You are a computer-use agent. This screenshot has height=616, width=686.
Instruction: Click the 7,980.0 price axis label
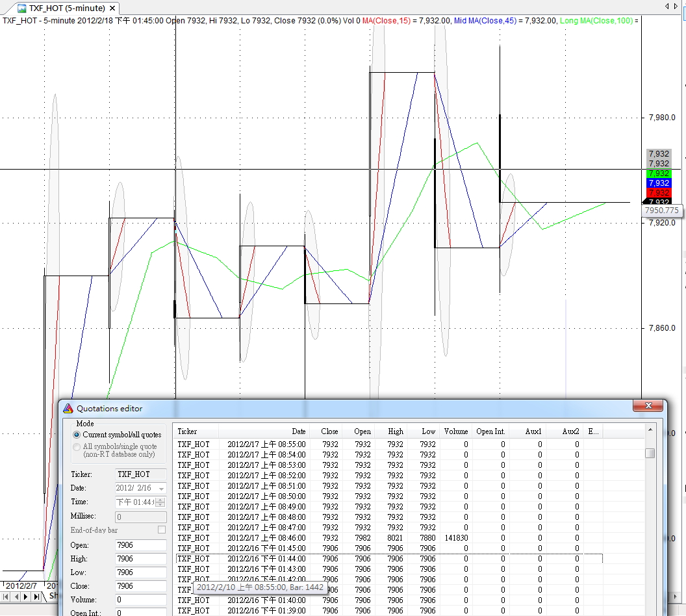pos(662,117)
